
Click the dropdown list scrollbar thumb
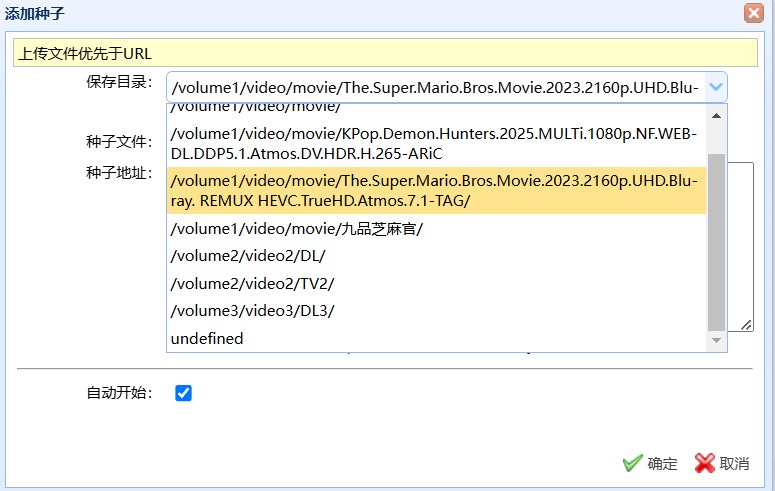[x=716, y=242]
